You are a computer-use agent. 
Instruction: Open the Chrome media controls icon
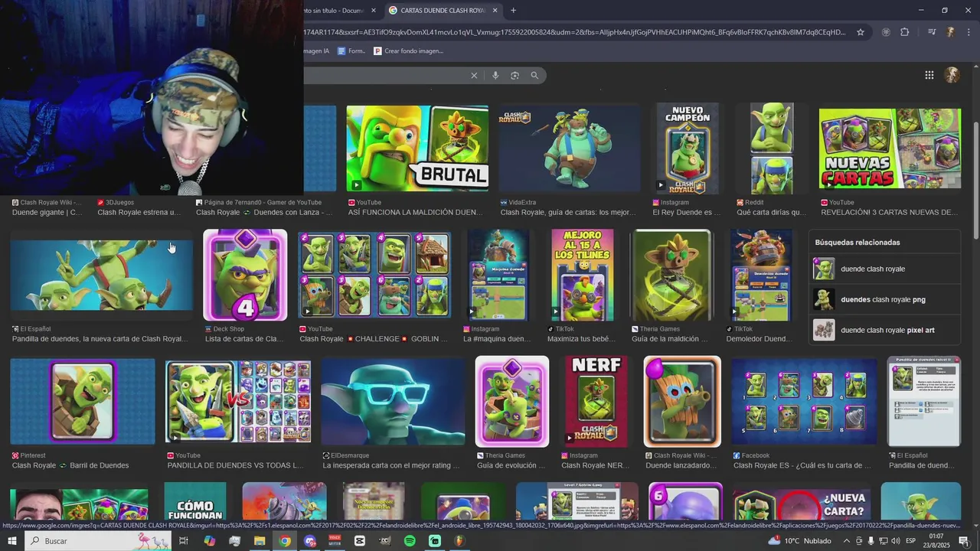932,32
